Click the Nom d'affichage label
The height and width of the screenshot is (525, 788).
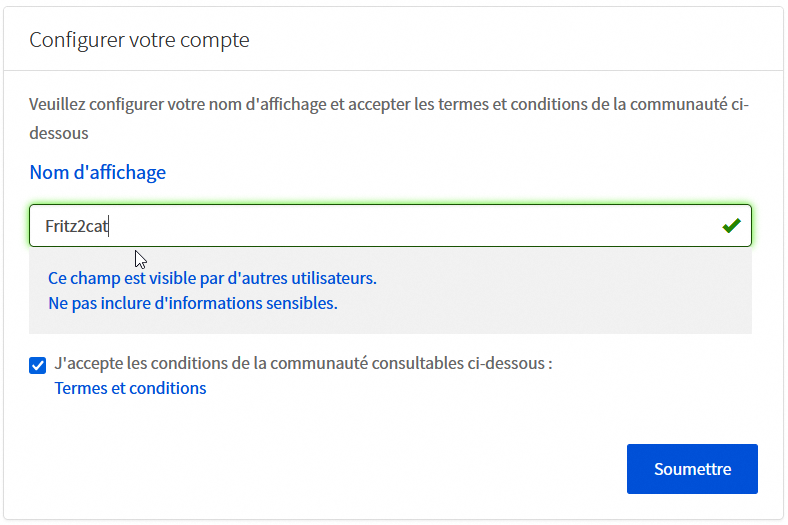(x=98, y=172)
